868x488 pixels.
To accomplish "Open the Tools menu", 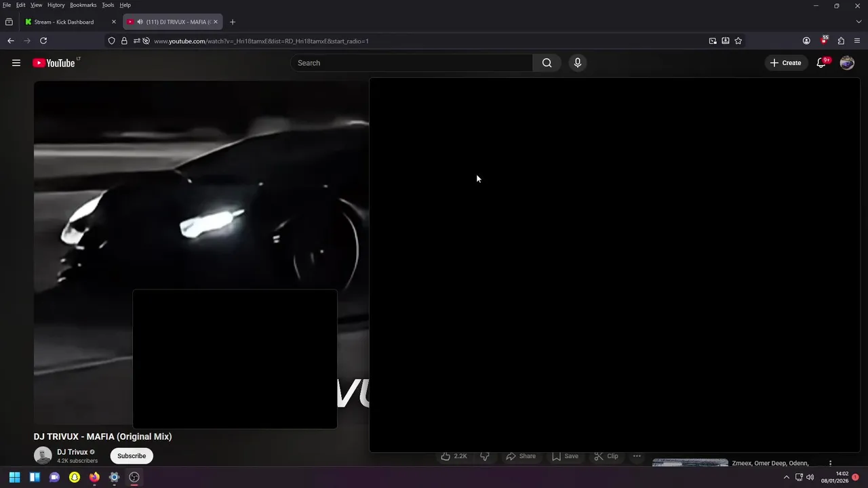I will tap(108, 5).
